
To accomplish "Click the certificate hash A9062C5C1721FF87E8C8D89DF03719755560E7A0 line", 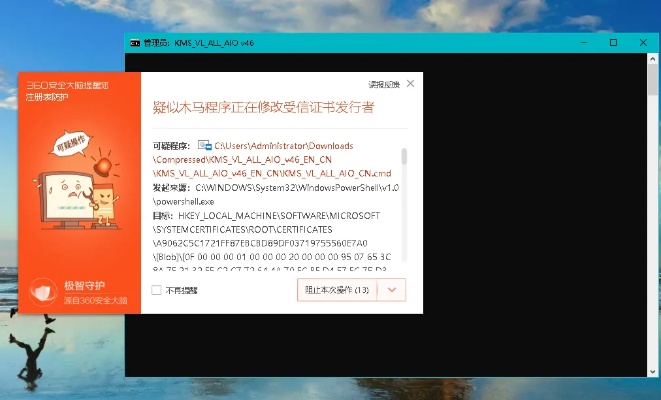I will (x=260, y=244).
